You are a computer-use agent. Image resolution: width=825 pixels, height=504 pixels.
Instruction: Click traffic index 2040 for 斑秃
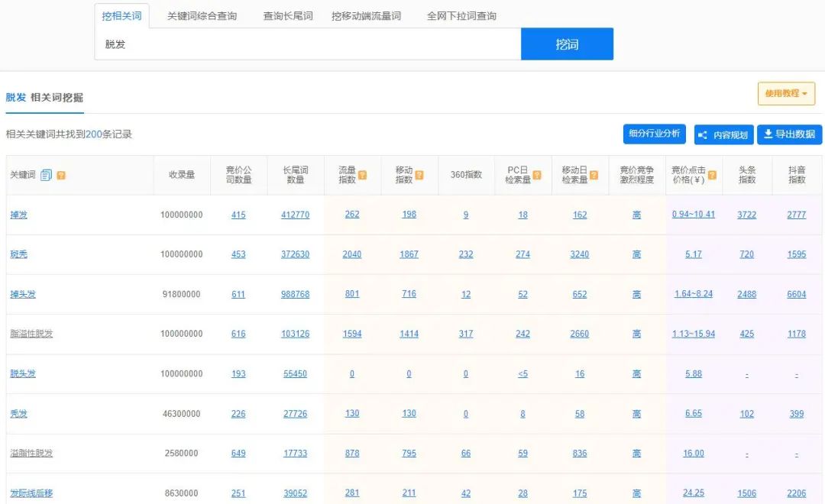click(x=352, y=254)
